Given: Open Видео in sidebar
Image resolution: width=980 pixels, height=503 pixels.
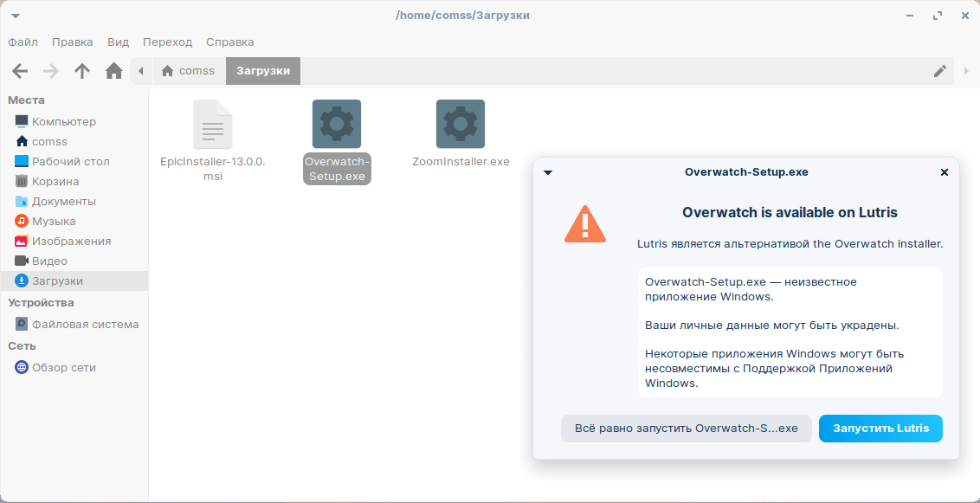Looking at the screenshot, I should (74, 261).
